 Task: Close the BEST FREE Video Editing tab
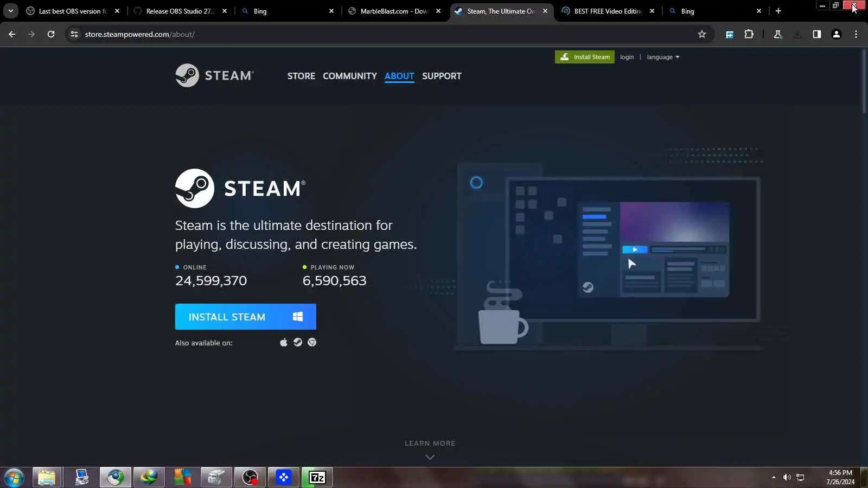[x=652, y=11]
